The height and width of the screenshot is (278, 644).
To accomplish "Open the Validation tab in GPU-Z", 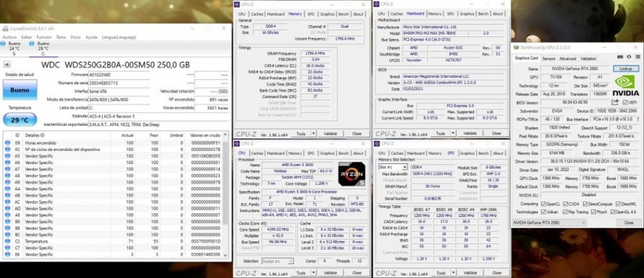I will (588, 58).
